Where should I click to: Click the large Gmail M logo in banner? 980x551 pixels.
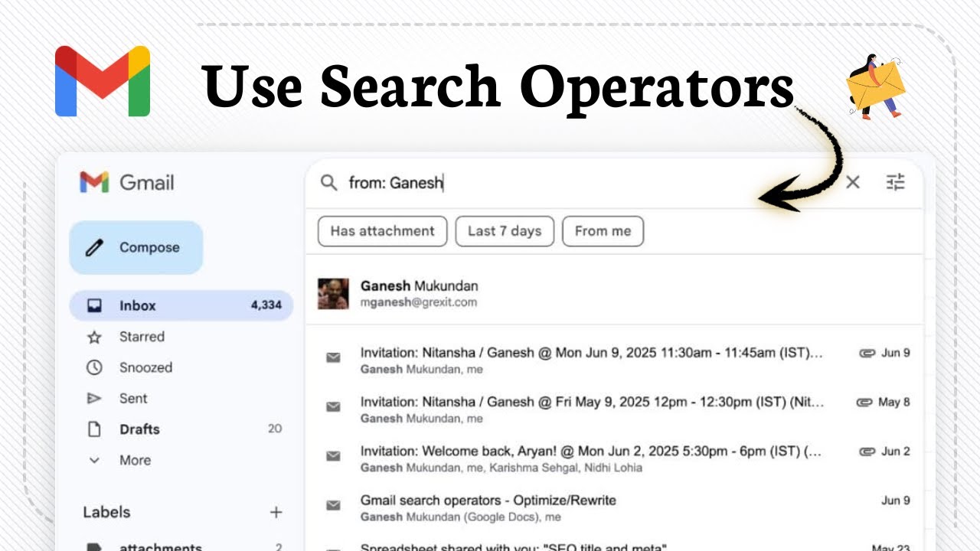[x=103, y=81]
